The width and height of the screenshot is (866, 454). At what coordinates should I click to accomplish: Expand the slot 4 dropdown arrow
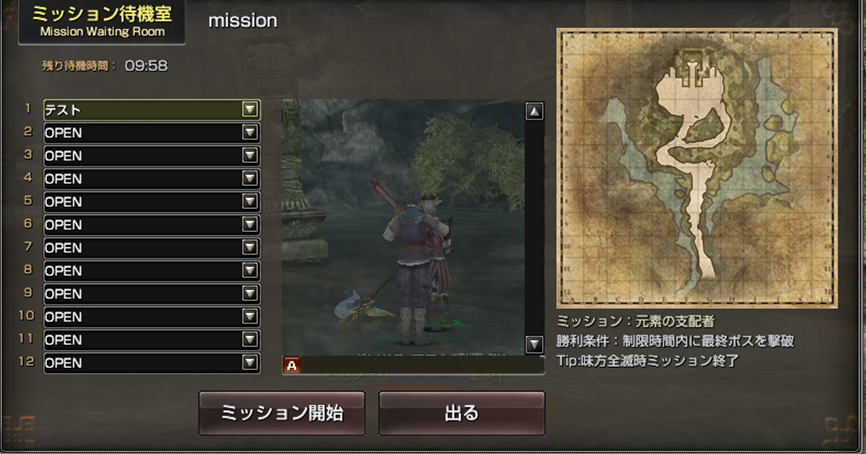point(250,179)
